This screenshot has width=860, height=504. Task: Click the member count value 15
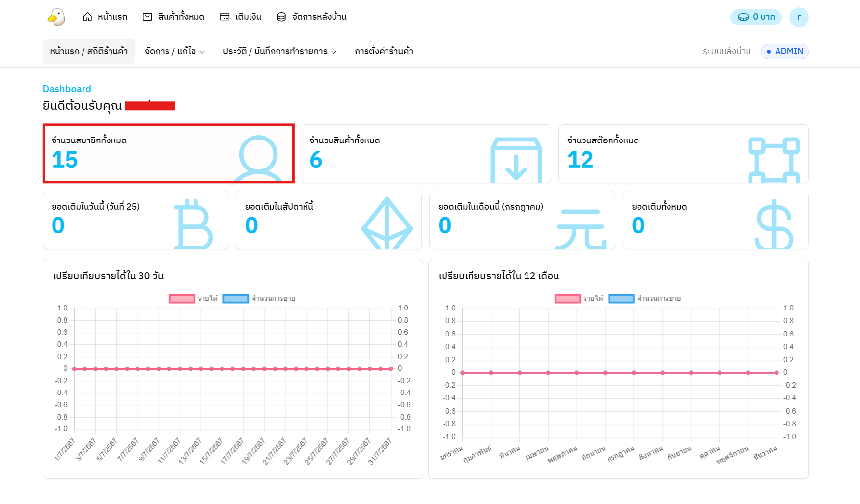pyautogui.click(x=65, y=160)
